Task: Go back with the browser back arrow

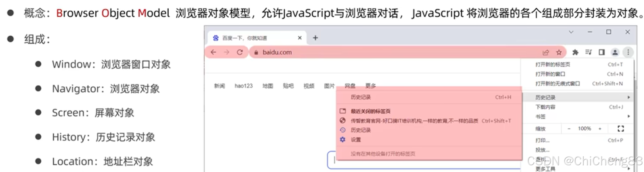Action: (x=213, y=52)
